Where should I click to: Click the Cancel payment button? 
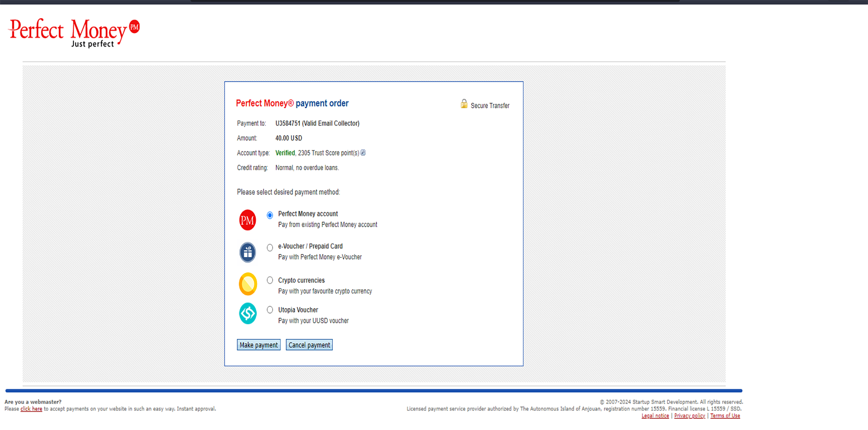[x=309, y=345]
